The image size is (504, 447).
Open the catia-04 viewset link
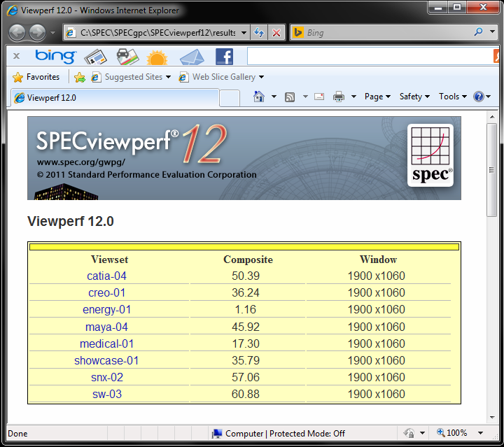pos(106,276)
